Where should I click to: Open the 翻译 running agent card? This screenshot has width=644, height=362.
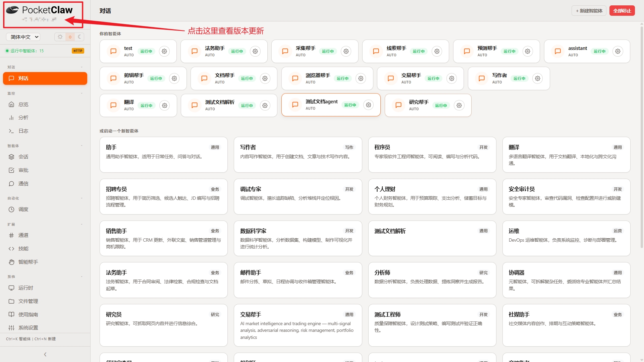[x=138, y=105]
